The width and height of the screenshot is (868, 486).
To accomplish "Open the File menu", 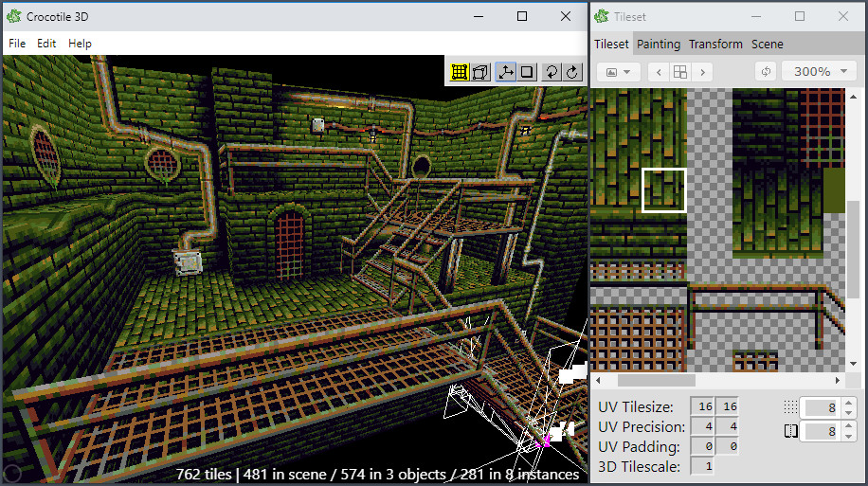I will click(x=17, y=44).
